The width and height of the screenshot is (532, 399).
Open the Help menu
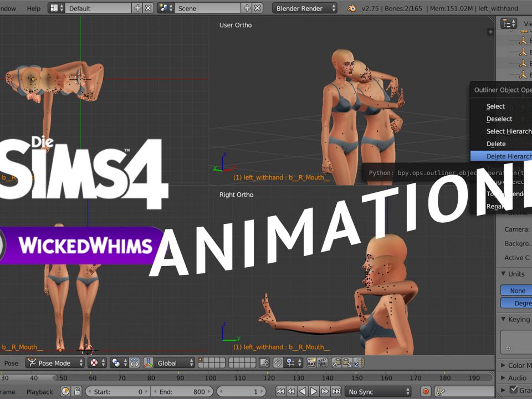[34, 8]
